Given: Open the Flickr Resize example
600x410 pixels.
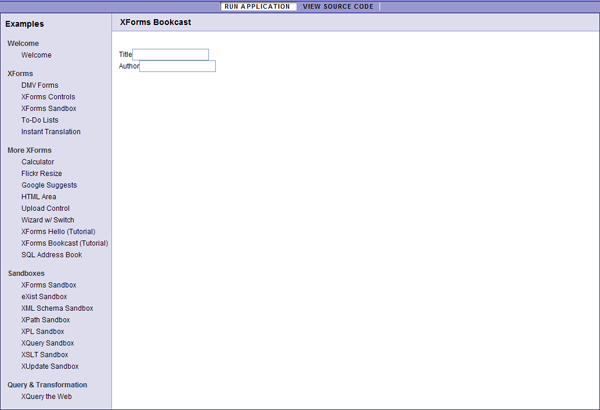Looking at the screenshot, I should point(41,173).
